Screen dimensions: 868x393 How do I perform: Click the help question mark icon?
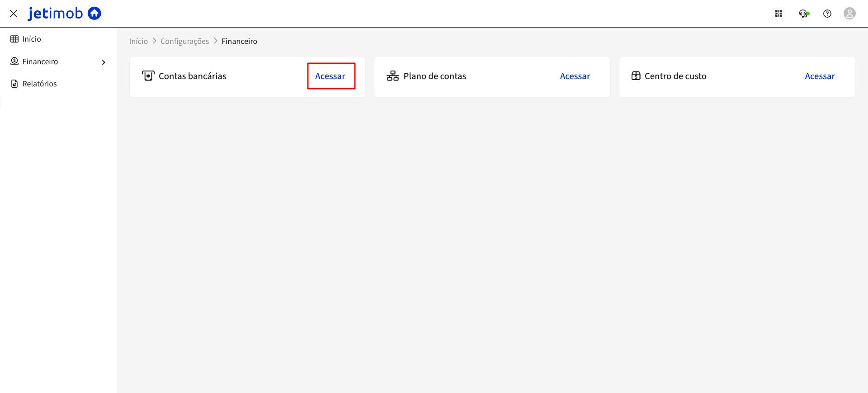pos(827,14)
